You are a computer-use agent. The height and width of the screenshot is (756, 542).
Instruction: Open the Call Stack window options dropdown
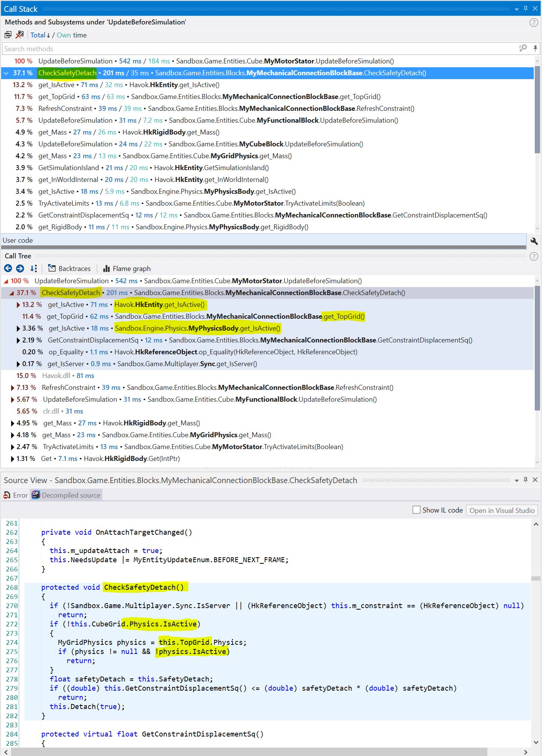tap(516, 9)
